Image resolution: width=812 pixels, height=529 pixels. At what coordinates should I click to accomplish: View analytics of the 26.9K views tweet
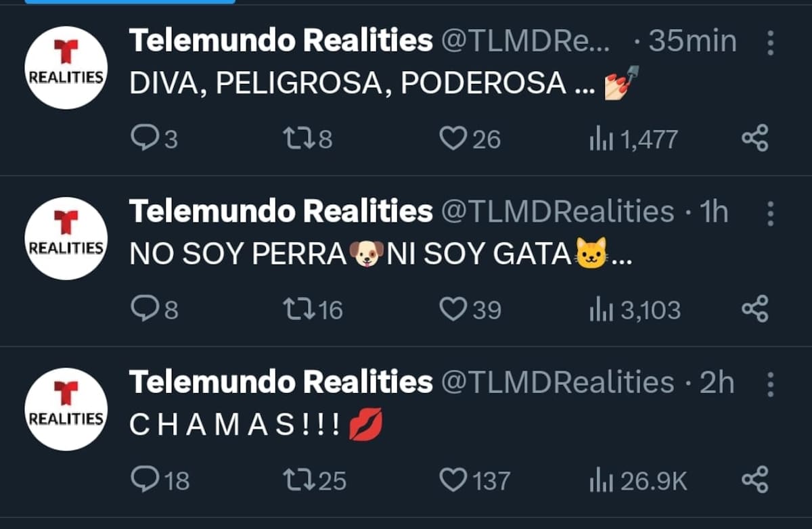[x=600, y=481]
